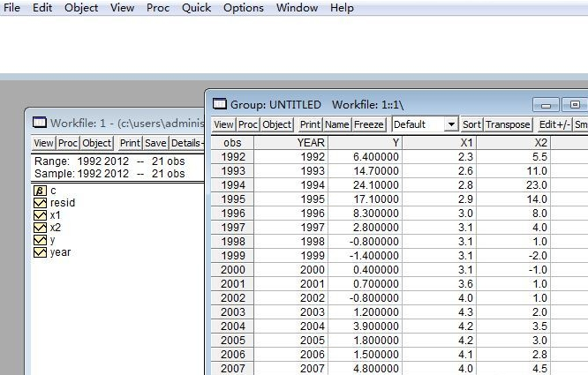Select the year series icon

click(40, 252)
